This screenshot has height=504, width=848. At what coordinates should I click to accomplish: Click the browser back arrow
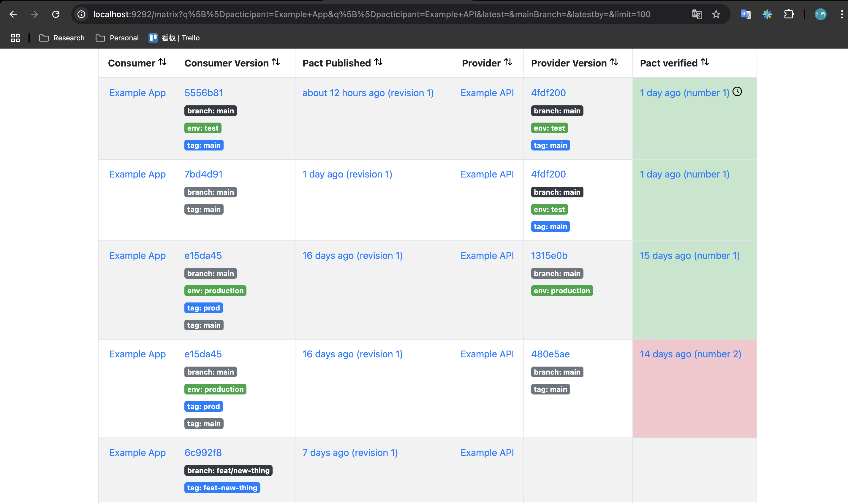click(13, 14)
